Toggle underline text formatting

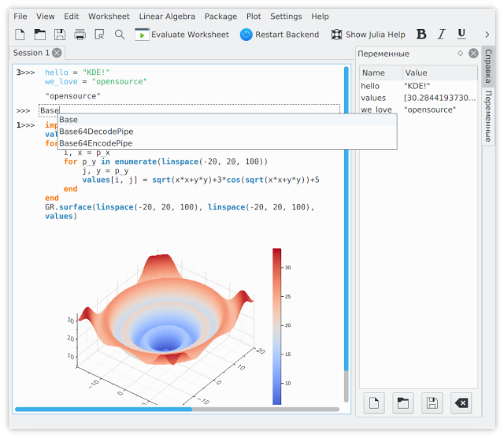[x=461, y=35]
